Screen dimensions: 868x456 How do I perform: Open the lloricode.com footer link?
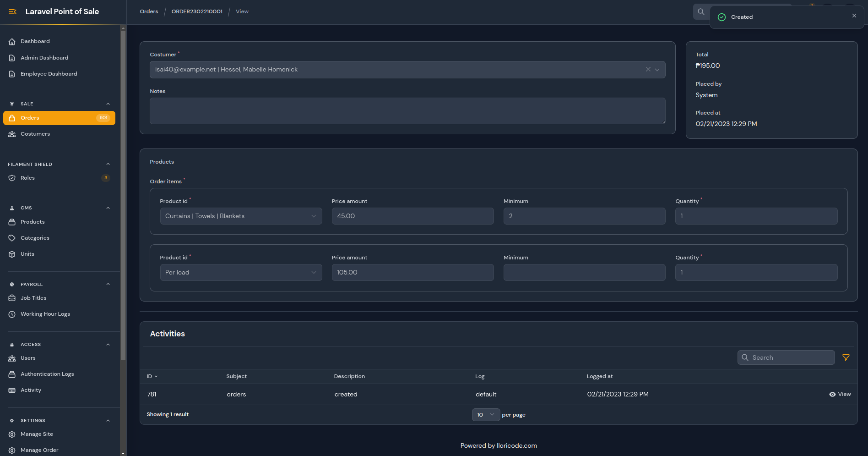click(517, 445)
